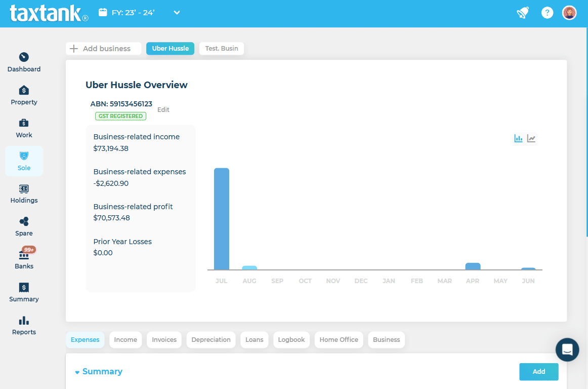
Task: Open the Spare hexagons icon
Action: point(24,221)
